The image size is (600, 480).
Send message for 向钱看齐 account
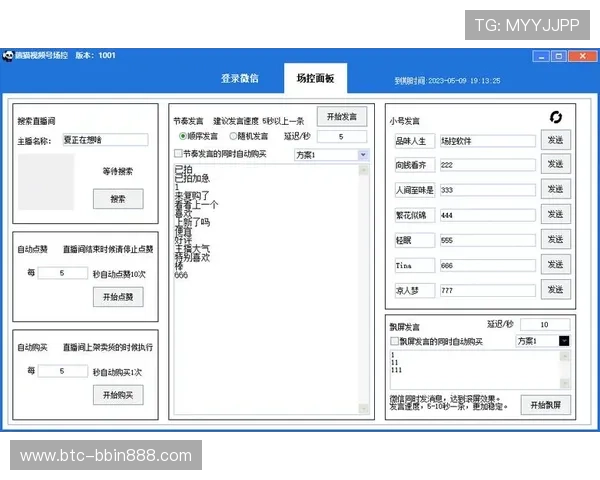[x=555, y=164]
